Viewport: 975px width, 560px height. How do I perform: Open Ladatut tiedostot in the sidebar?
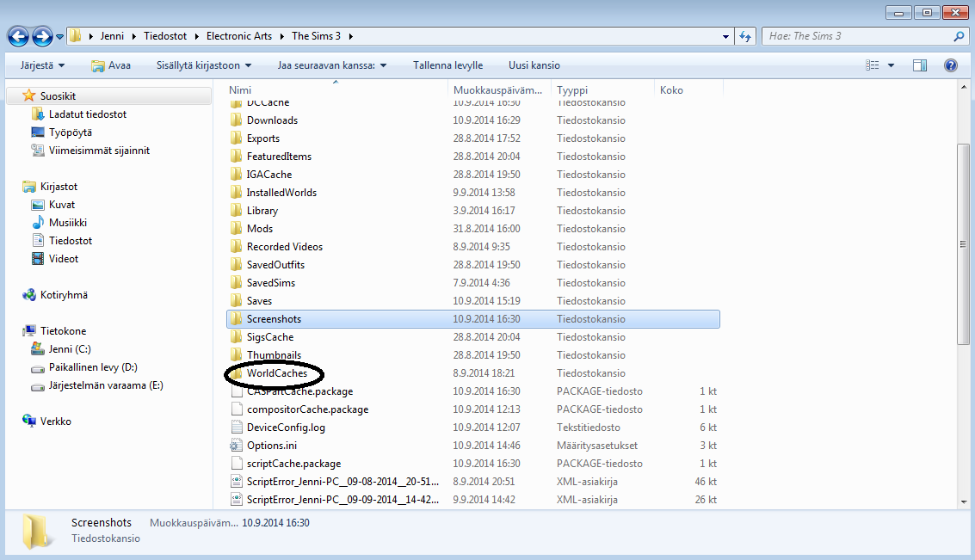click(88, 114)
